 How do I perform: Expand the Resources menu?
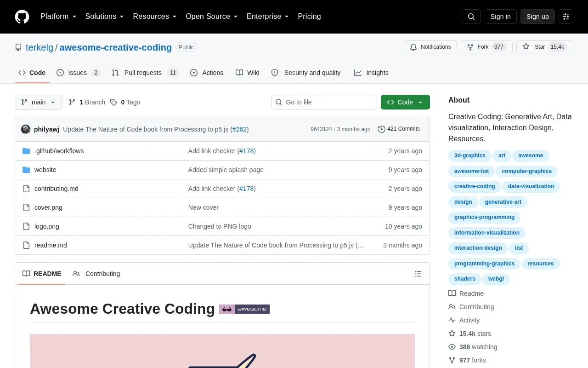(x=155, y=17)
